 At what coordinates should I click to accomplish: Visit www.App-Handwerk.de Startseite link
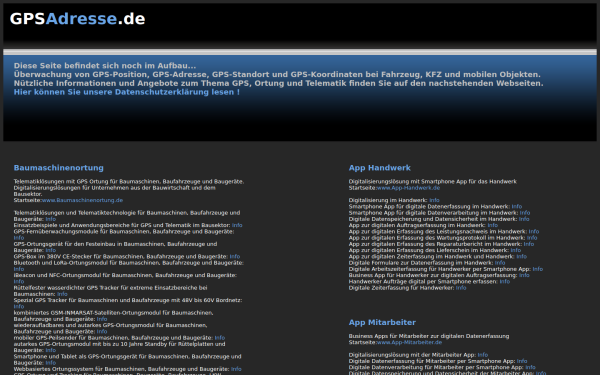click(x=408, y=188)
